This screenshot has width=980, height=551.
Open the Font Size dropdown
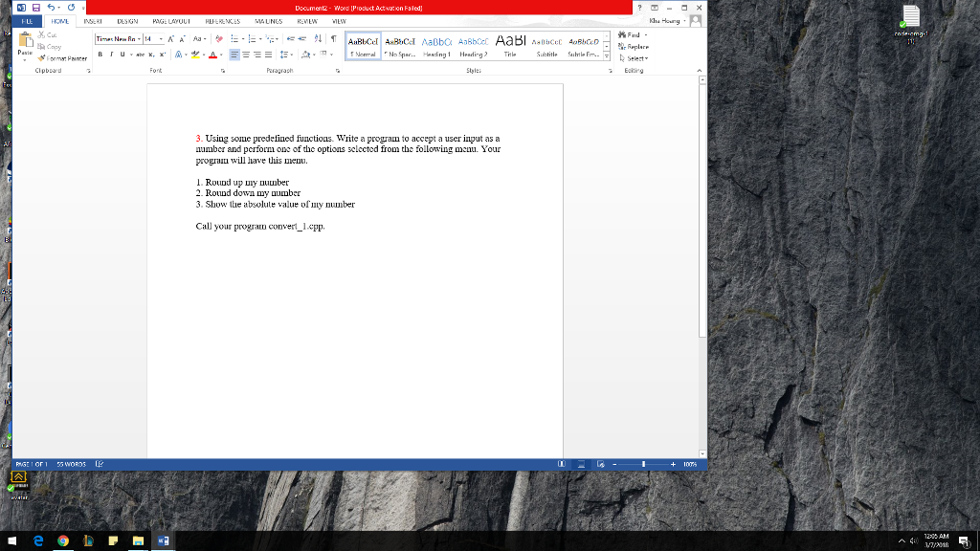pyautogui.click(x=161, y=39)
